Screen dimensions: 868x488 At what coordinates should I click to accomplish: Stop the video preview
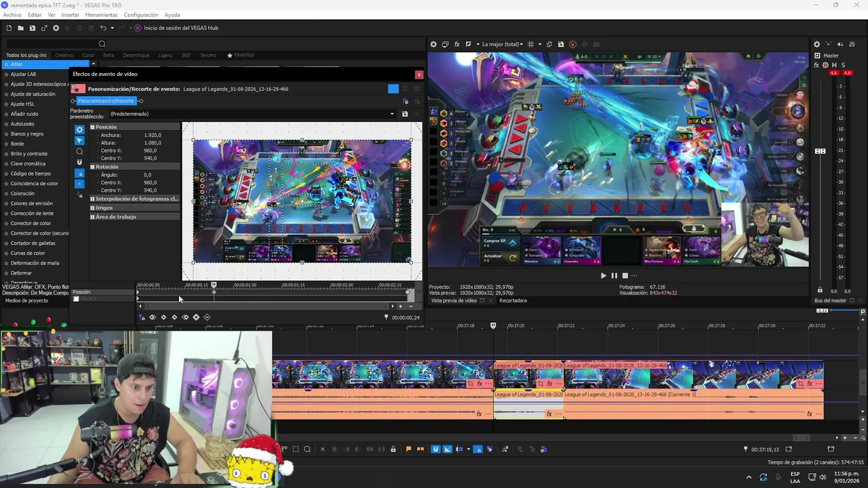[x=625, y=275]
